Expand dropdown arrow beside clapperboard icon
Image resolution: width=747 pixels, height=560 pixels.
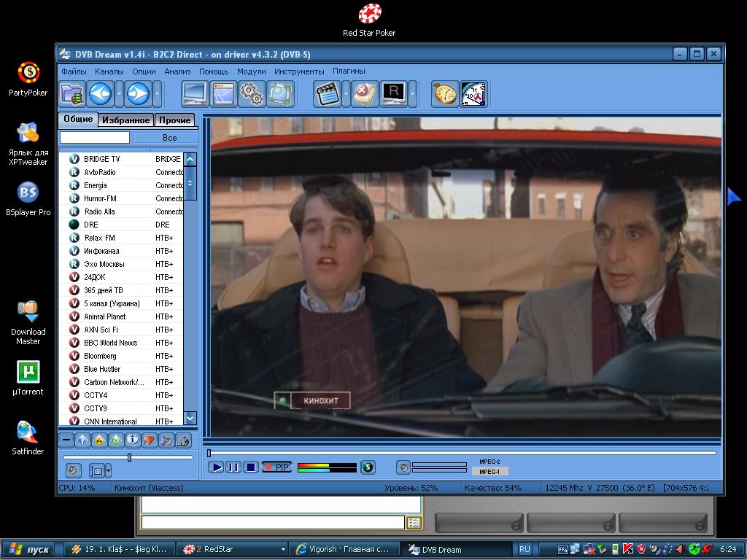[346, 94]
